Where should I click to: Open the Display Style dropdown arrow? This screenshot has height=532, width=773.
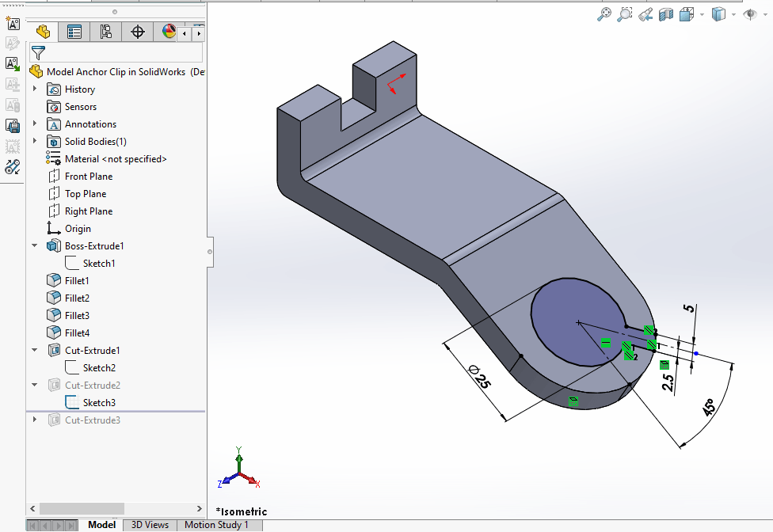point(733,13)
